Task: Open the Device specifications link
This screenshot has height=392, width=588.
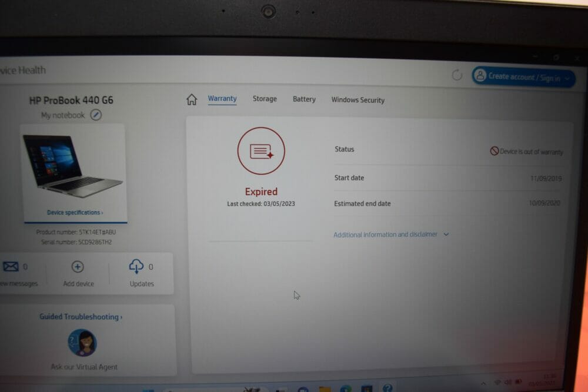Action: pos(75,213)
